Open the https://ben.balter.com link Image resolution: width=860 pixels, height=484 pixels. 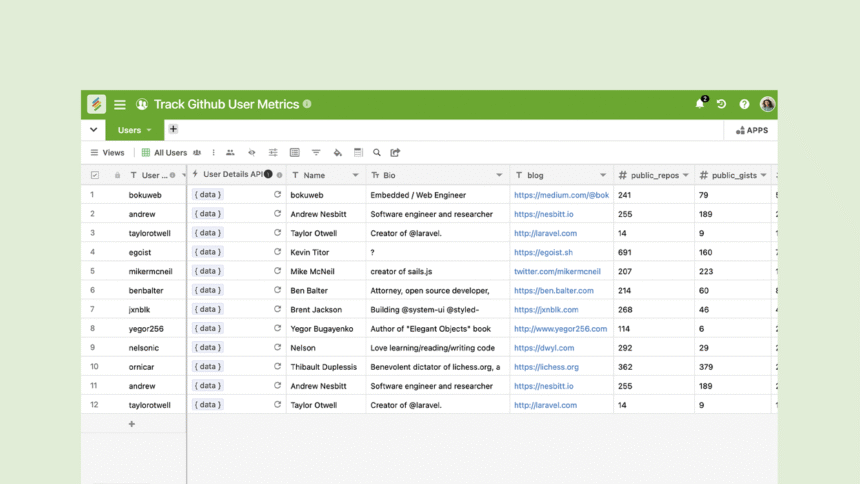point(553,290)
